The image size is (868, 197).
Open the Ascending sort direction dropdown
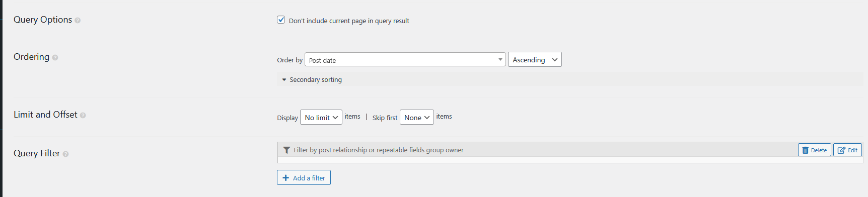pos(535,59)
